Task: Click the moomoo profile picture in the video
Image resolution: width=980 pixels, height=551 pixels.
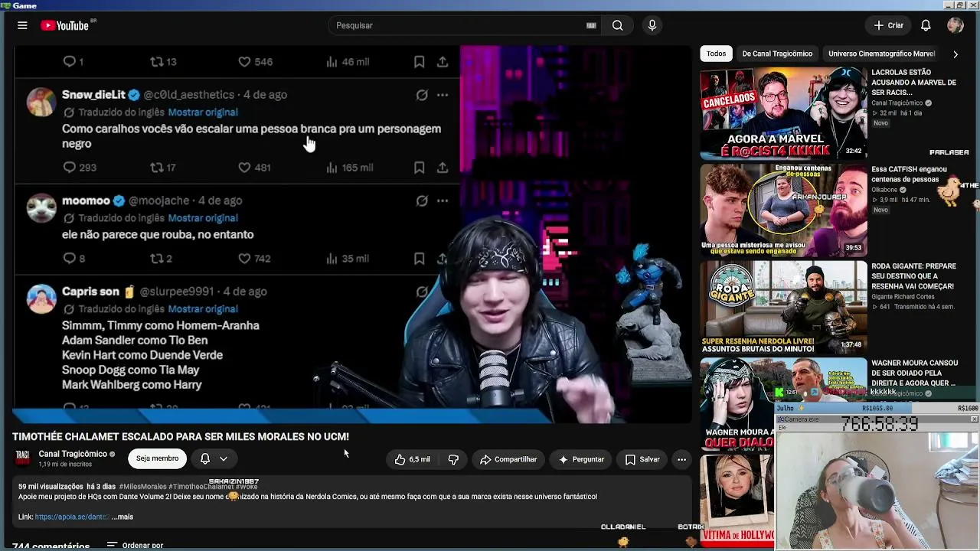Action: point(41,207)
